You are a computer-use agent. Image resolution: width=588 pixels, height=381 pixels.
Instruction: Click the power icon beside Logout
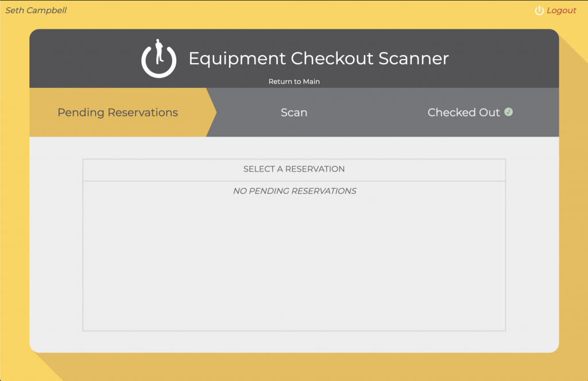click(539, 11)
